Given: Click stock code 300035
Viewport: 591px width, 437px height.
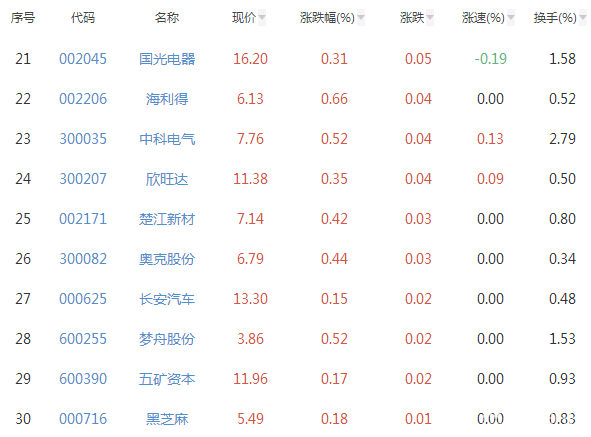Looking at the screenshot, I should tap(83, 139).
